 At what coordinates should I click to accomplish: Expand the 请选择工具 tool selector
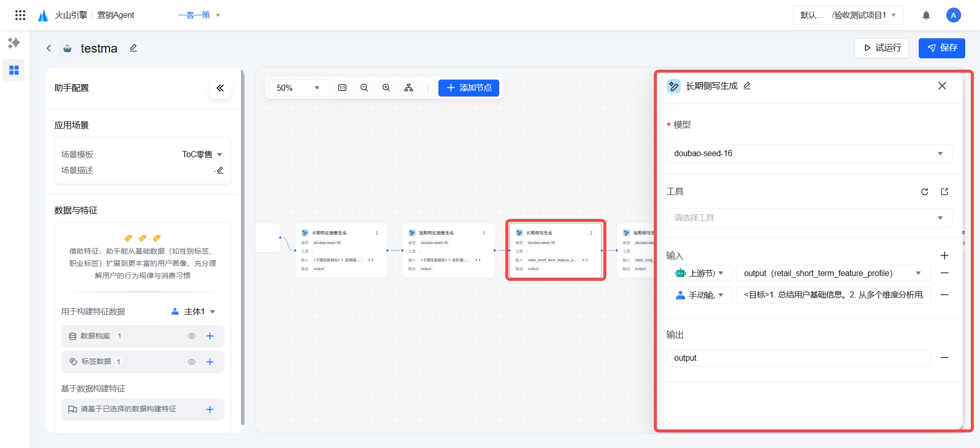click(809, 218)
